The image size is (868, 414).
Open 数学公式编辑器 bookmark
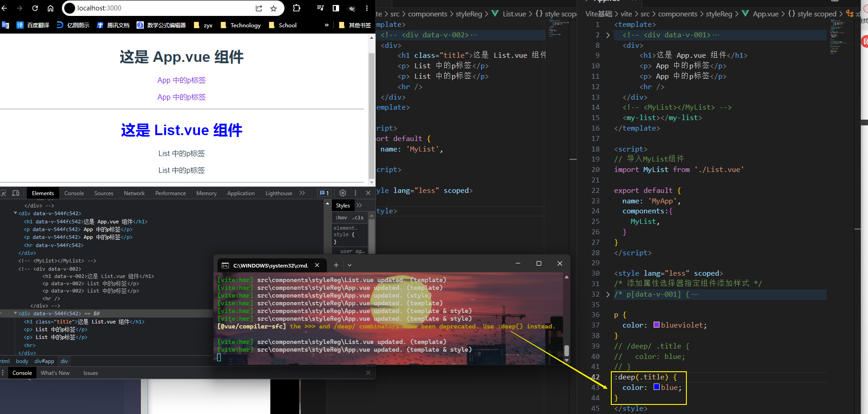(x=161, y=25)
